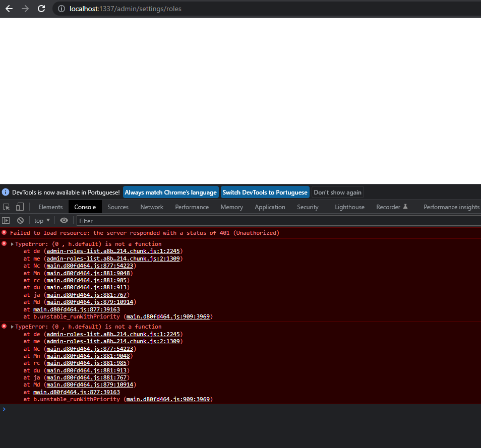Open the Elements panel
This screenshot has width=481, height=448.
50,207
